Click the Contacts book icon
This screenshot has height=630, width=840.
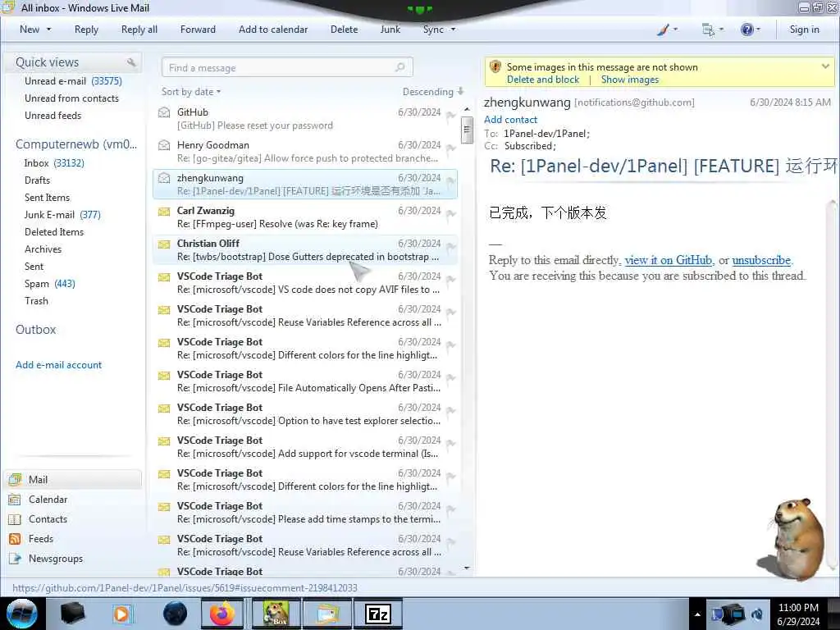click(15, 519)
